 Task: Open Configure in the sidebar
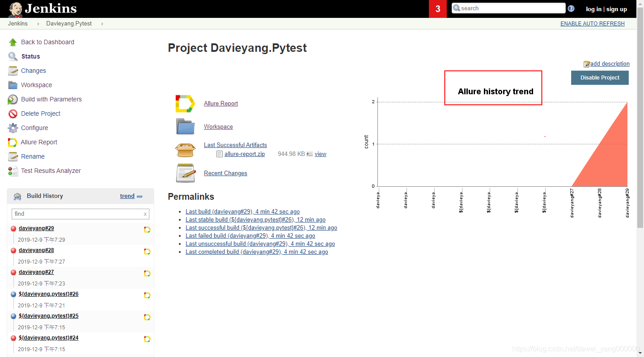[34, 128]
